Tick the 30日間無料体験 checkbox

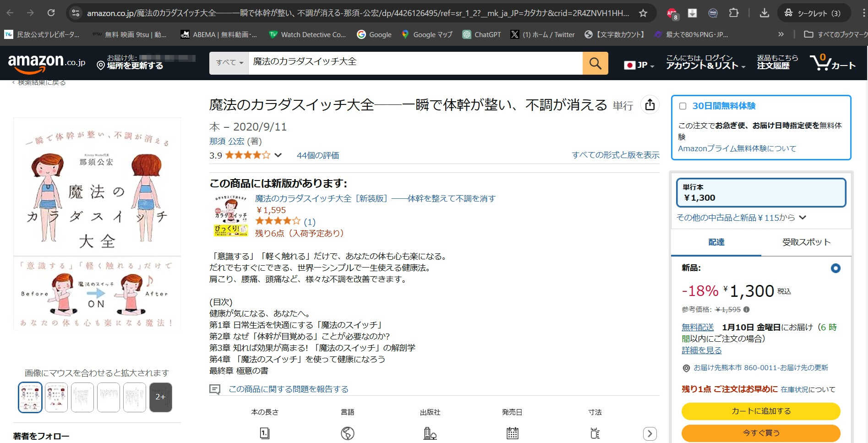[x=682, y=106]
